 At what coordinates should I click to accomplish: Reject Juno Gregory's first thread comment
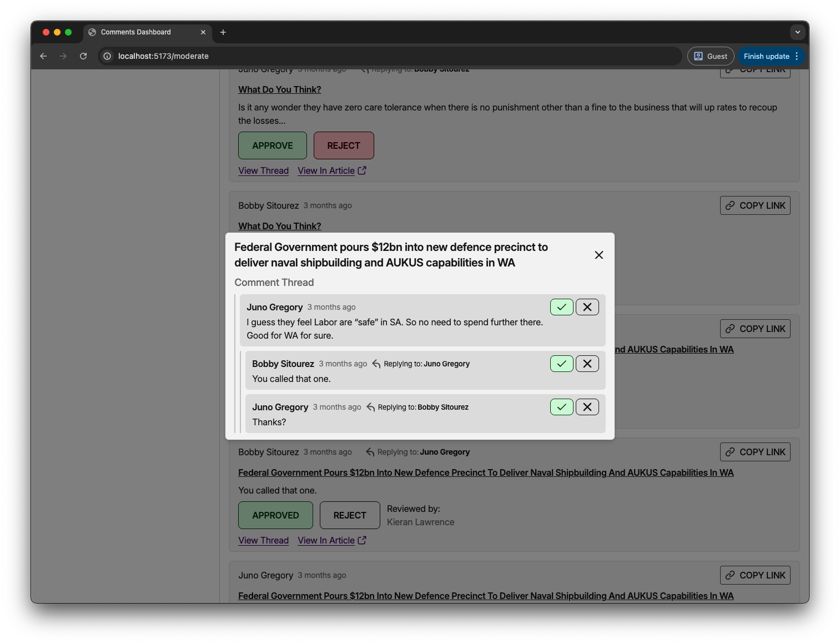pos(587,307)
